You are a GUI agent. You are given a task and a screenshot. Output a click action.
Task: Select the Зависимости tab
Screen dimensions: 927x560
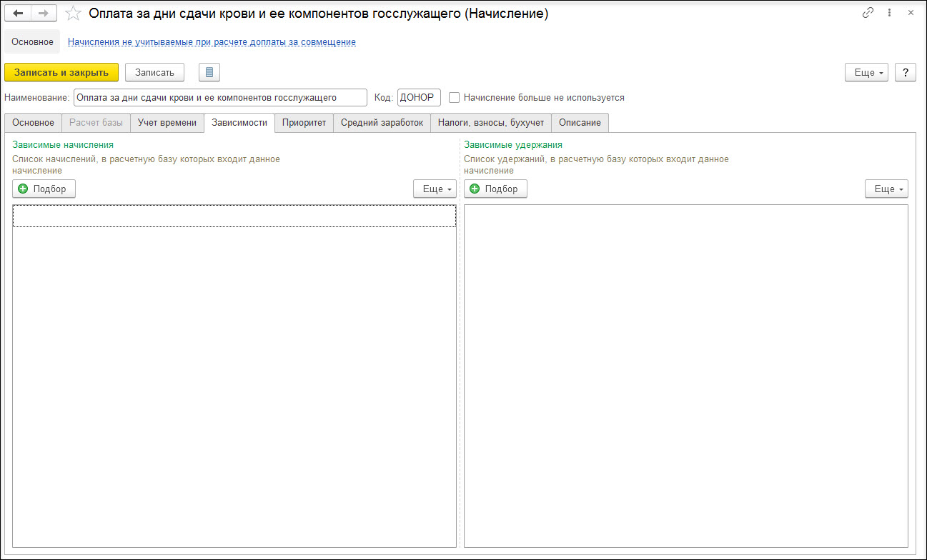point(239,123)
